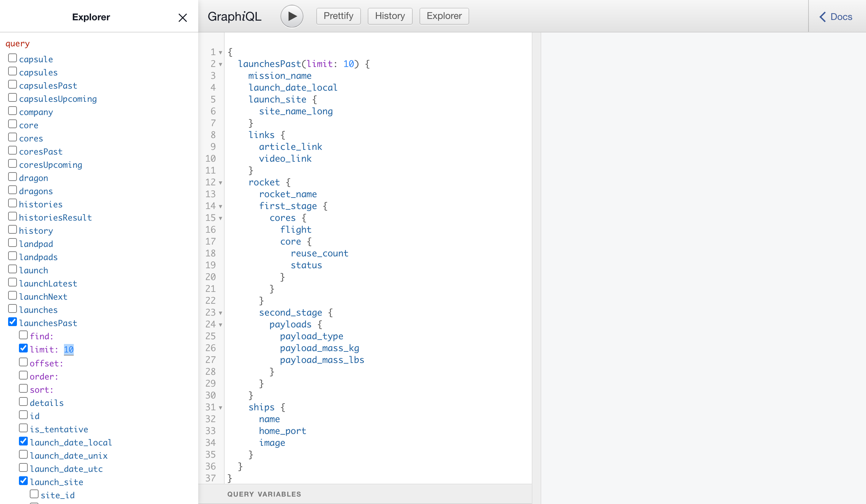Image resolution: width=866 pixels, height=504 pixels.
Task: Fold the second_stage block at line 23
Action: (221, 313)
